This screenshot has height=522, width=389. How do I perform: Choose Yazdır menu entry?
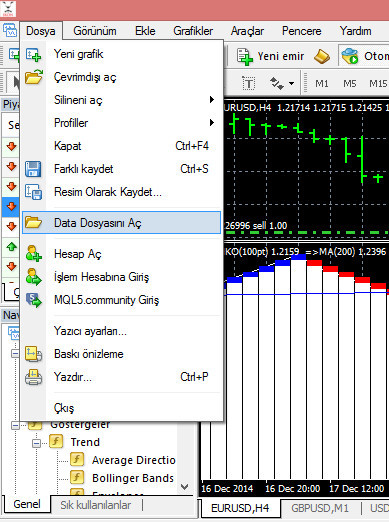[121, 377]
